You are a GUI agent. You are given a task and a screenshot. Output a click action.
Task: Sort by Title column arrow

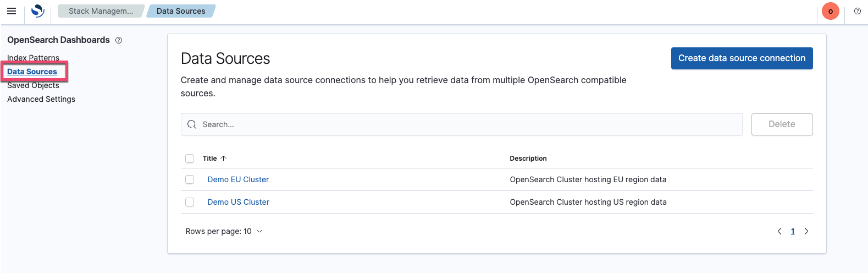(x=224, y=158)
